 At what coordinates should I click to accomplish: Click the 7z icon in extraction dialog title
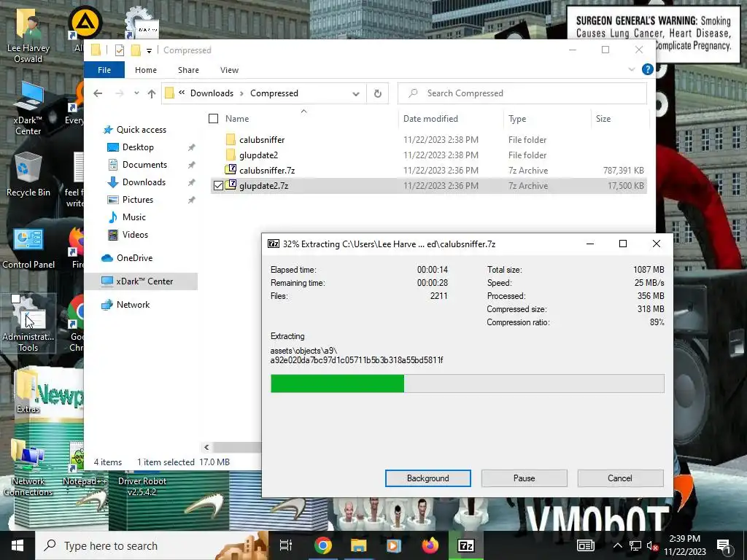pyautogui.click(x=274, y=244)
